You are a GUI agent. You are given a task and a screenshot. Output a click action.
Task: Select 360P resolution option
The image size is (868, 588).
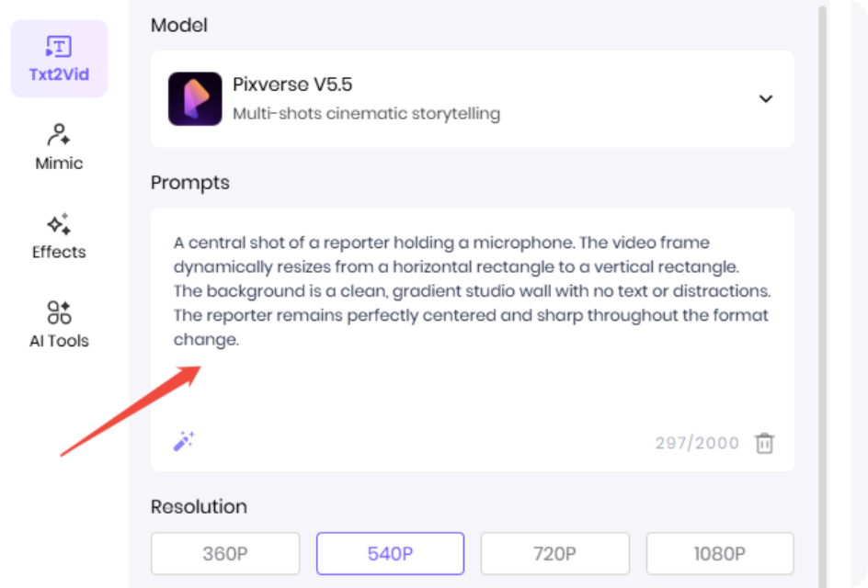(225, 554)
